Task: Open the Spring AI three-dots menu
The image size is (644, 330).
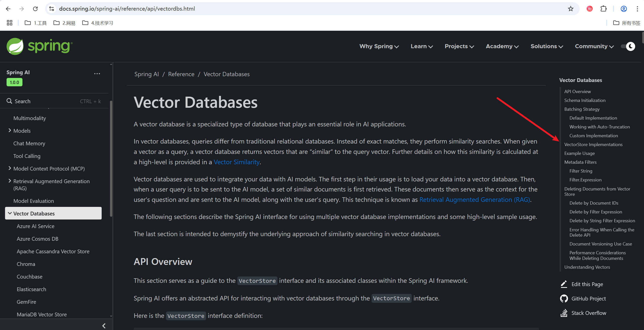Action: pyautogui.click(x=97, y=74)
